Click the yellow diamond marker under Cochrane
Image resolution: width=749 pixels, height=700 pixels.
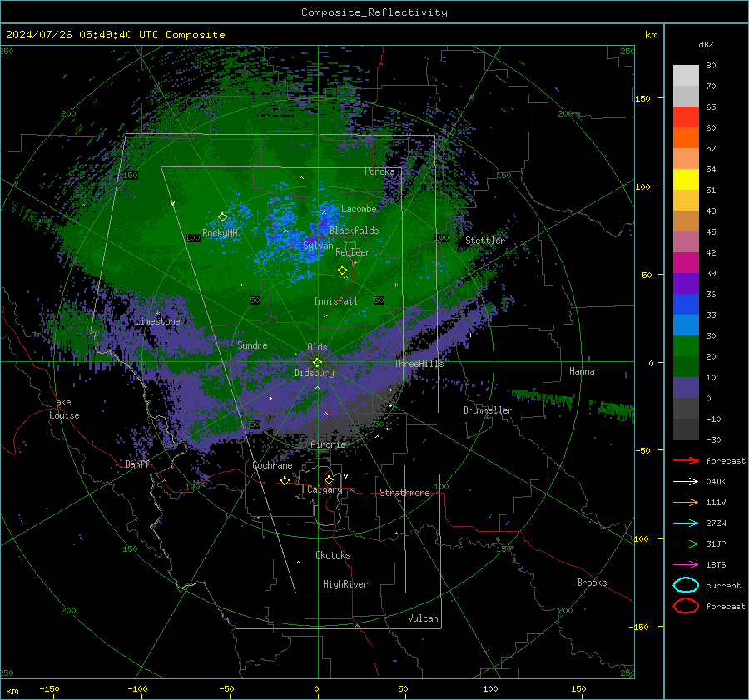tap(285, 480)
